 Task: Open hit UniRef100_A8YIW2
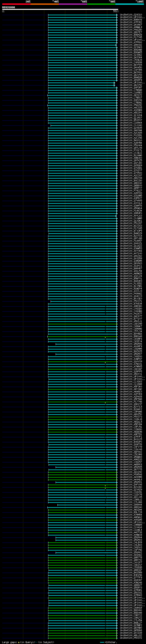pyautogui.click(x=131, y=389)
